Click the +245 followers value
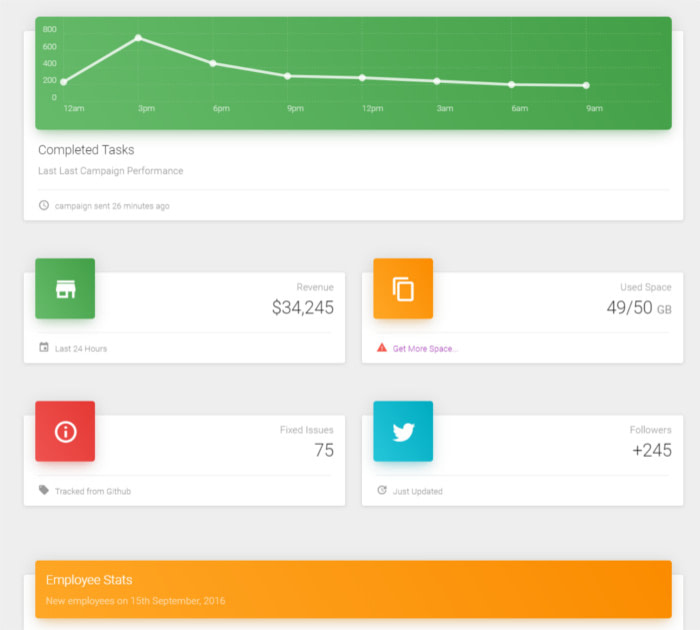Image resolution: width=700 pixels, height=630 pixels. pos(652,451)
